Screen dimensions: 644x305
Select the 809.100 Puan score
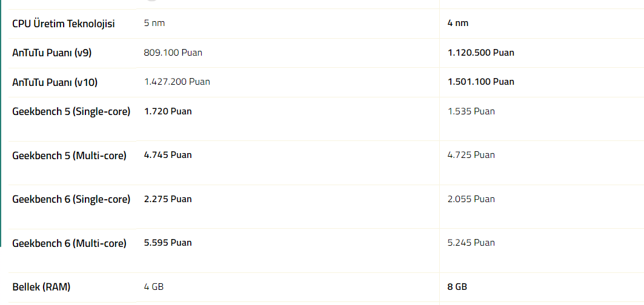click(173, 53)
